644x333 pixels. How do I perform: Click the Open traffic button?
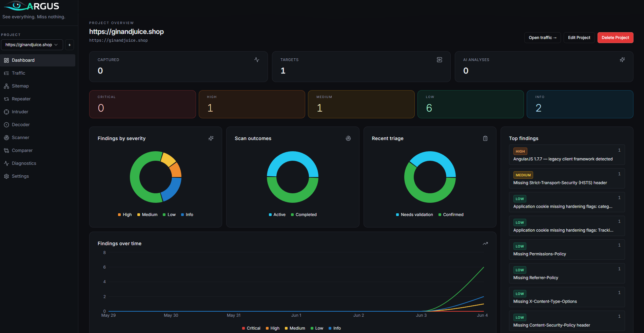(x=542, y=38)
